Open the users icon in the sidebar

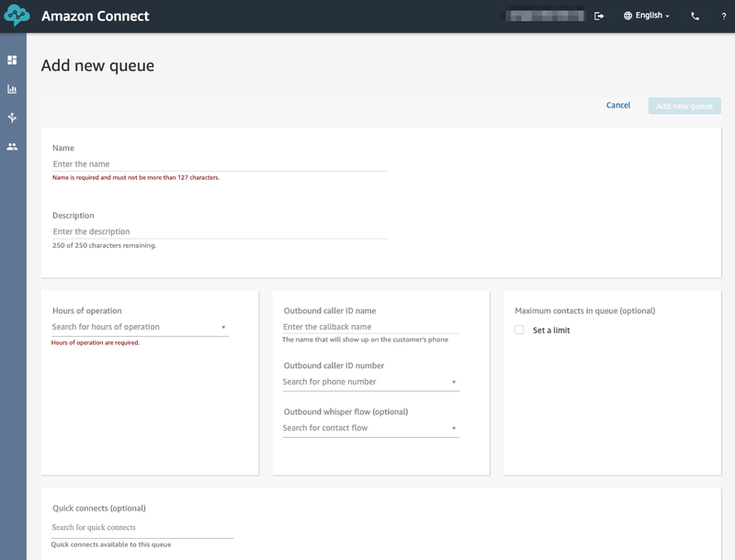click(12, 147)
